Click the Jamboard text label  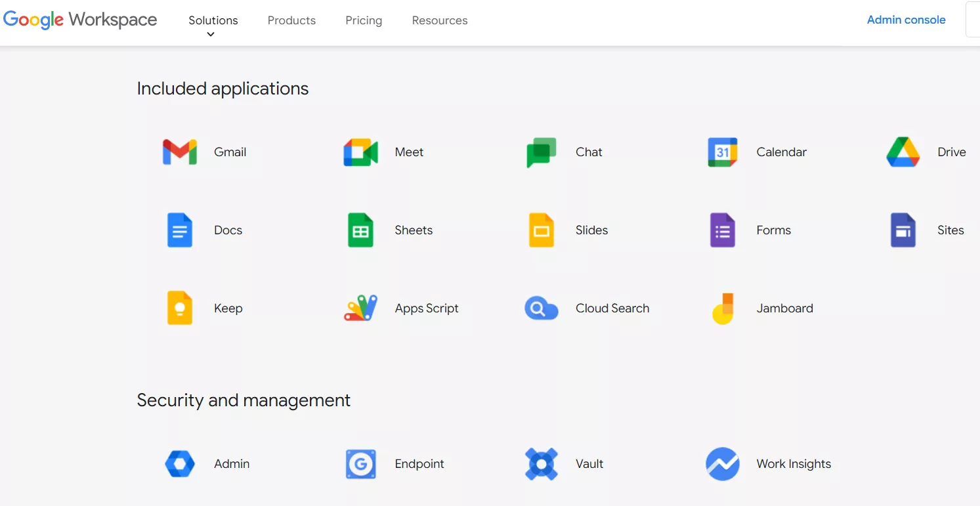tap(784, 308)
